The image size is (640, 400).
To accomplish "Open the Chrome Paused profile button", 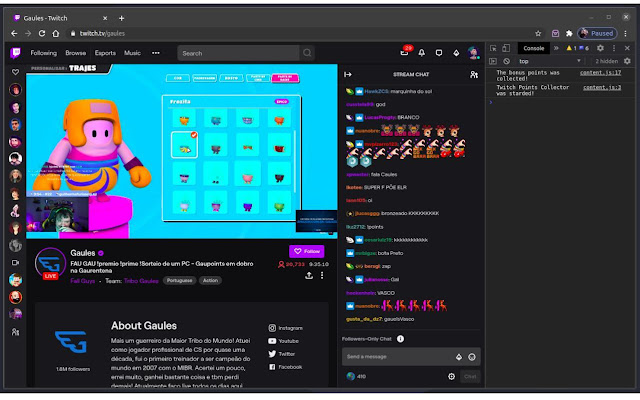I will coord(597,33).
